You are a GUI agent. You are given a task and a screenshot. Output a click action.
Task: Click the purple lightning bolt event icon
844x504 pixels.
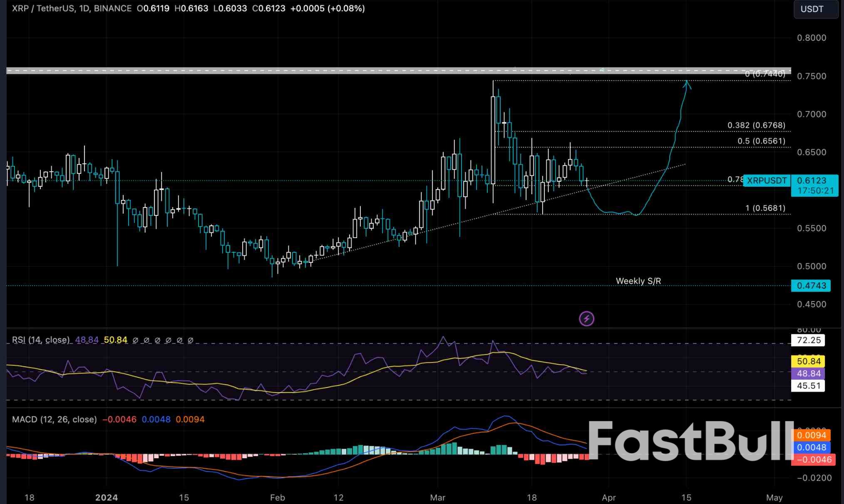[586, 319]
